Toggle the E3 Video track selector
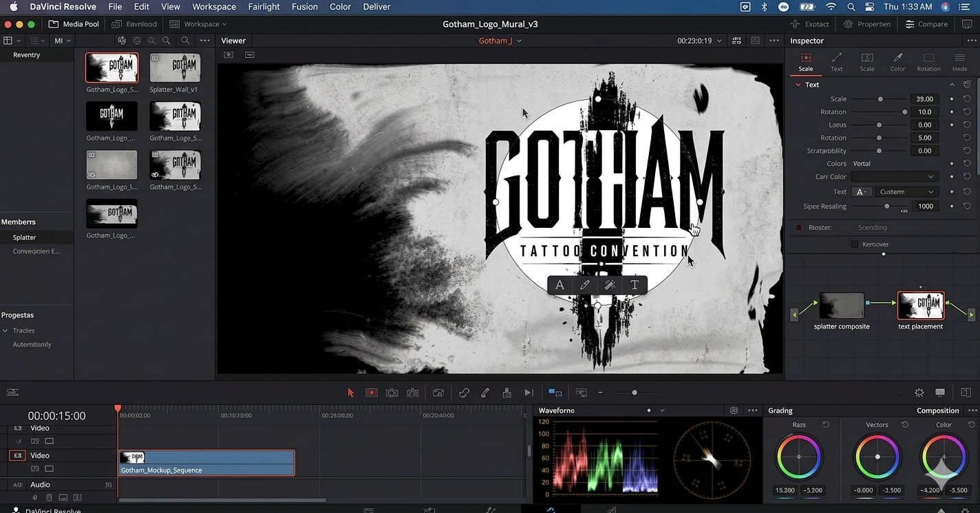 point(18,428)
